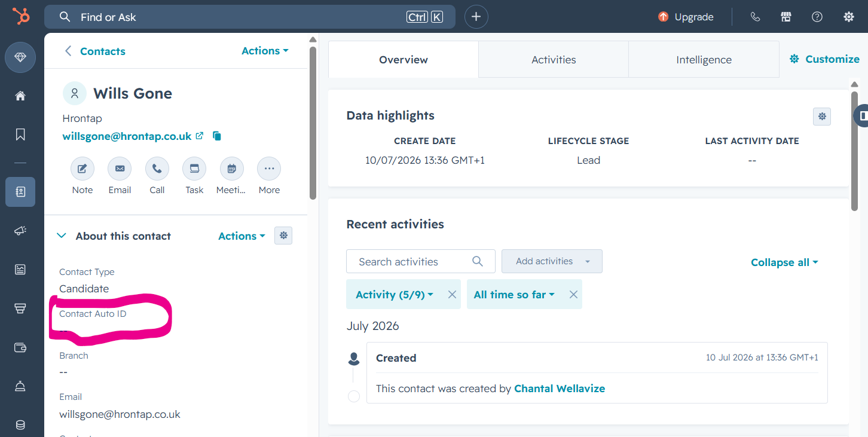The image size is (868, 437).
Task: Click the Email field value in About section
Action: click(120, 414)
